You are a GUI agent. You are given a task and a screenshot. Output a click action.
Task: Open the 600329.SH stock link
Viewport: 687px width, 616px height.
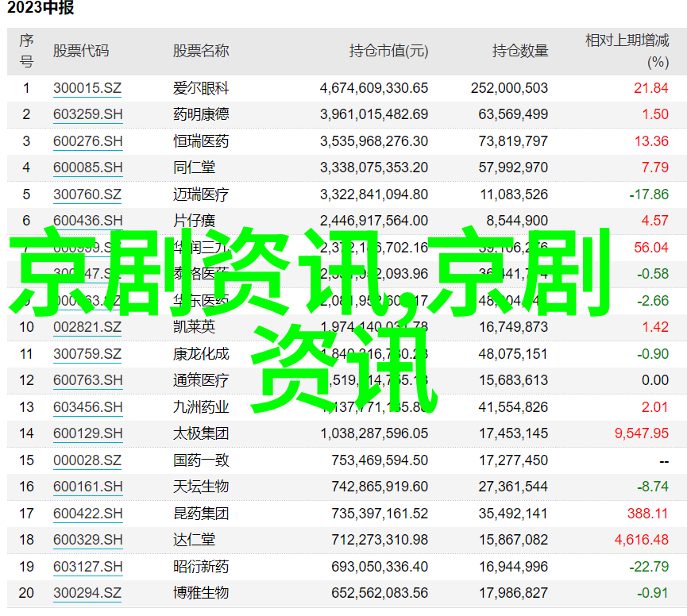87,540
